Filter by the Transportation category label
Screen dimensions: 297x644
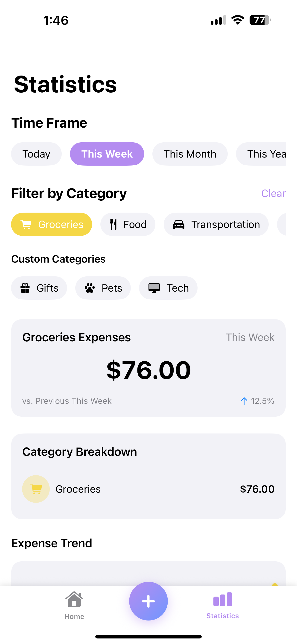pyautogui.click(x=225, y=224)
